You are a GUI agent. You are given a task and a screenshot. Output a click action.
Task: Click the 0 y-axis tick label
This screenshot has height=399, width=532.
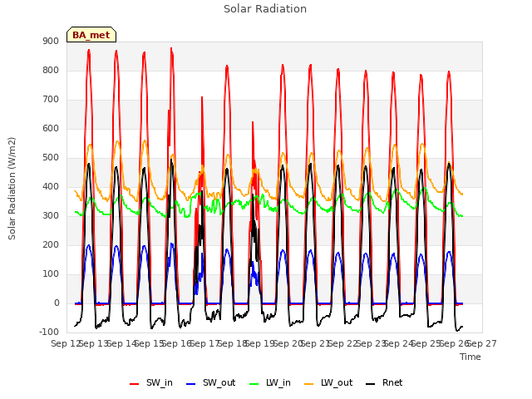coord(57,303)
